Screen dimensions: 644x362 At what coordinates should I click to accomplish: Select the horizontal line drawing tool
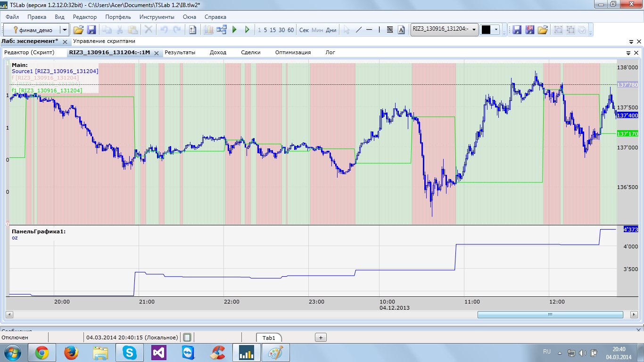[369, 30]
